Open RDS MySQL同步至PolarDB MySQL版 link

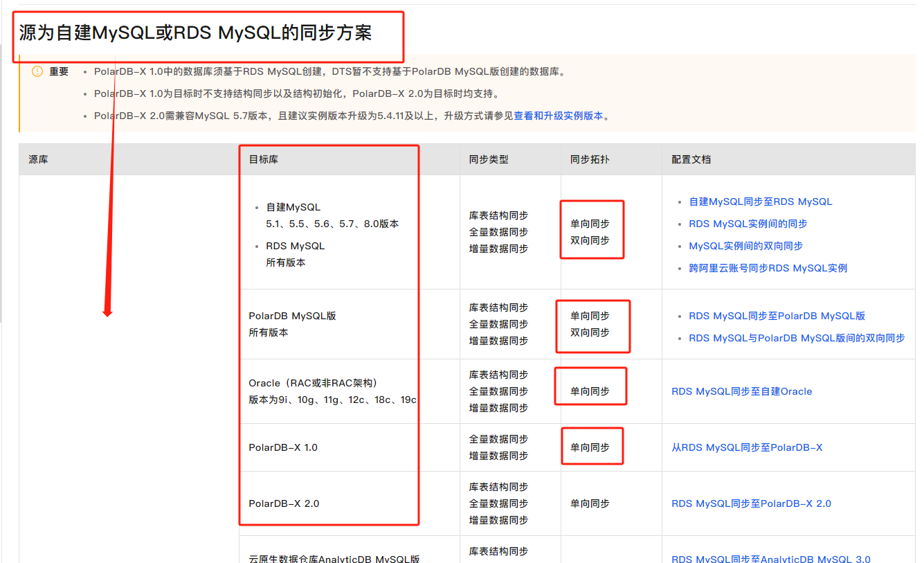pos(777,316)
